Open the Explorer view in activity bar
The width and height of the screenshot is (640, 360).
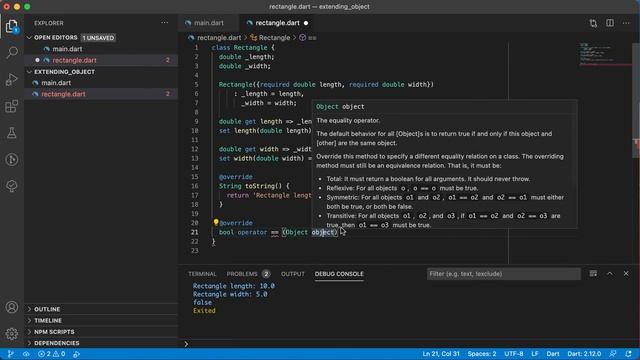pyautogui.click(x=12, y=27)
